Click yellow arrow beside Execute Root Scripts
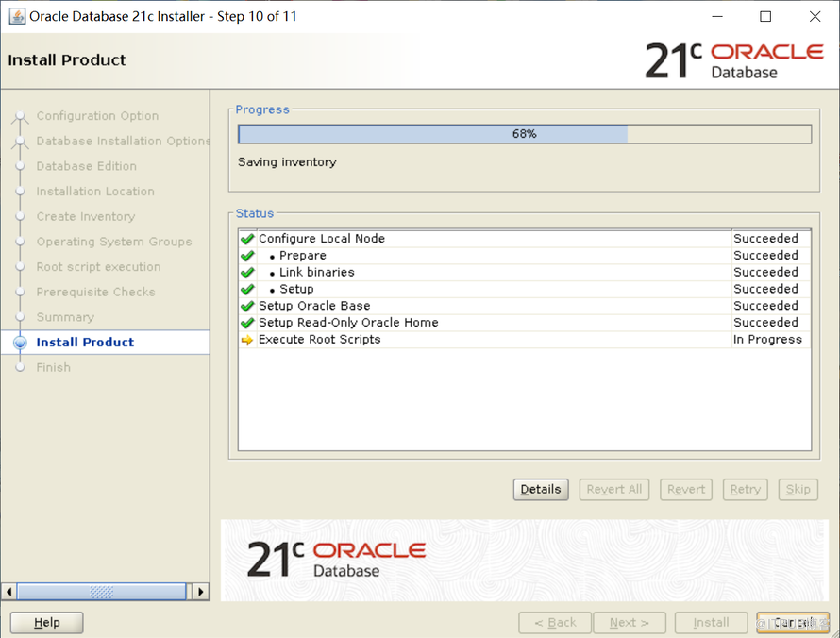Image resolution: width=840 pixels, height=638 pixels. (x=247, y=340)
